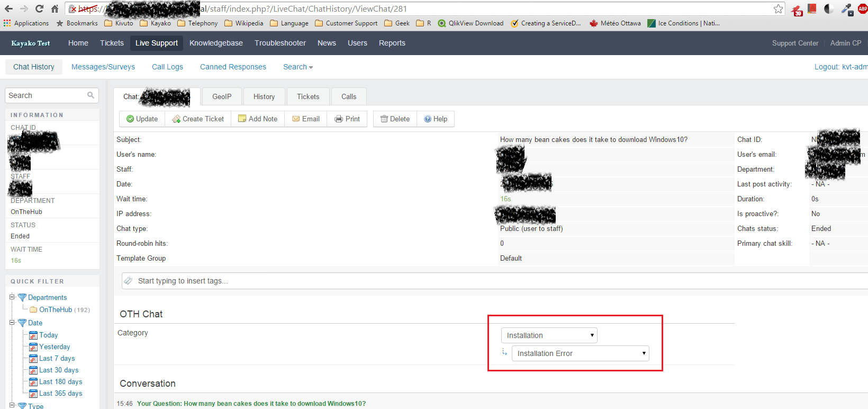Open the Tickets main menu item

112,43
